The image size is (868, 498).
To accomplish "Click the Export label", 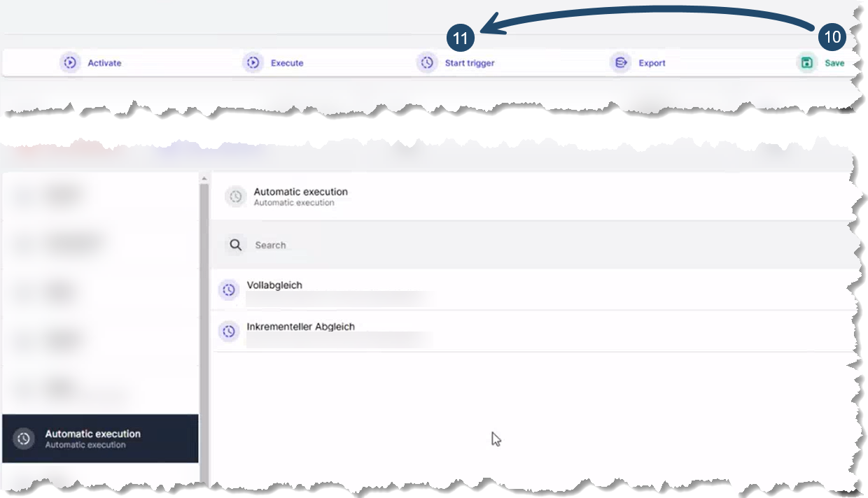I will click(x=652, y=63).
